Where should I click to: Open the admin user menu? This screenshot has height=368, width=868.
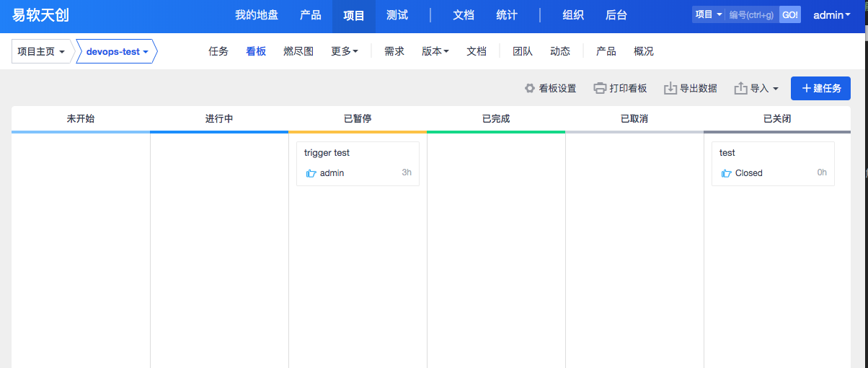tap(831, 15)
